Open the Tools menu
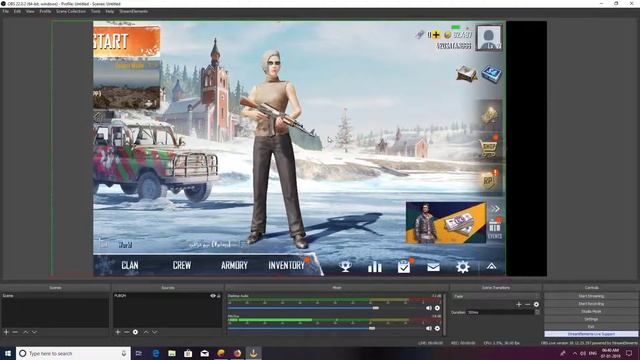 pyautogui.click(x=96, y=11)
